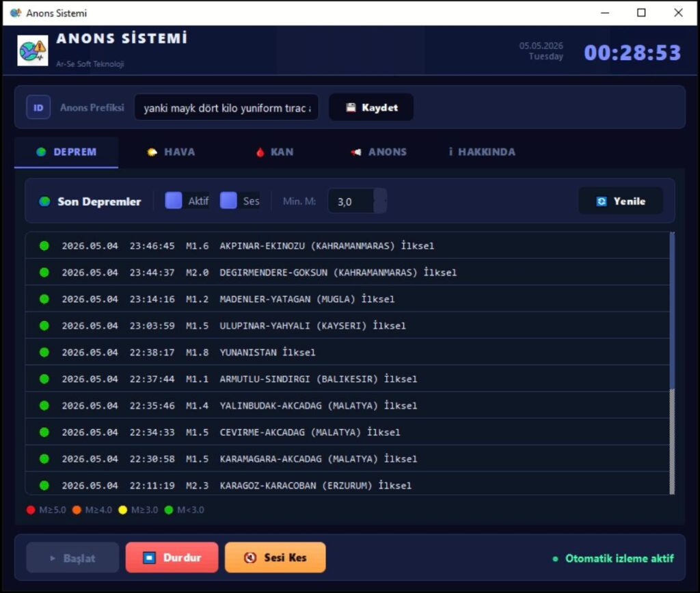Select the KARAGOZ-KARACOBAN (ERZURUM) entry
Viewport: 700px width, 593px height.
click(347, 484)
